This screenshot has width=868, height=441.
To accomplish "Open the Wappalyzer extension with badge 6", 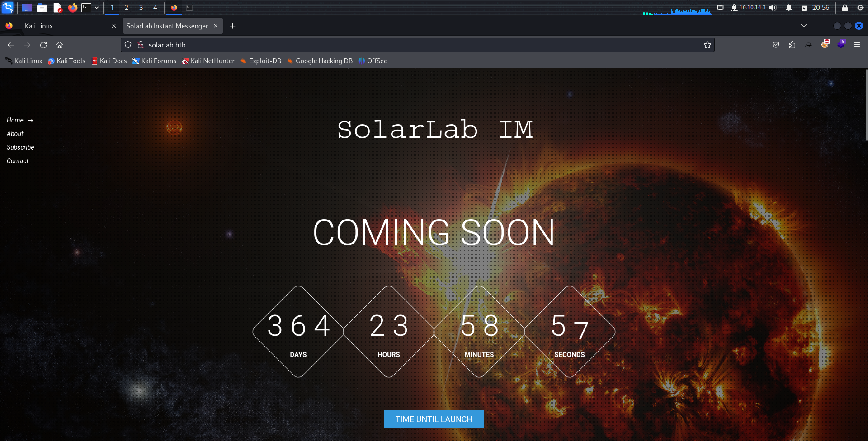I will (841, 44).
